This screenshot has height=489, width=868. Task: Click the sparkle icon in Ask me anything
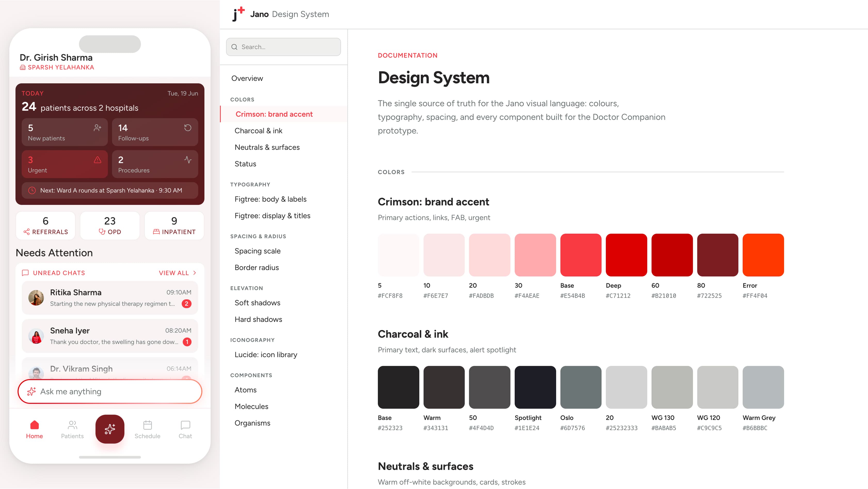31,391
